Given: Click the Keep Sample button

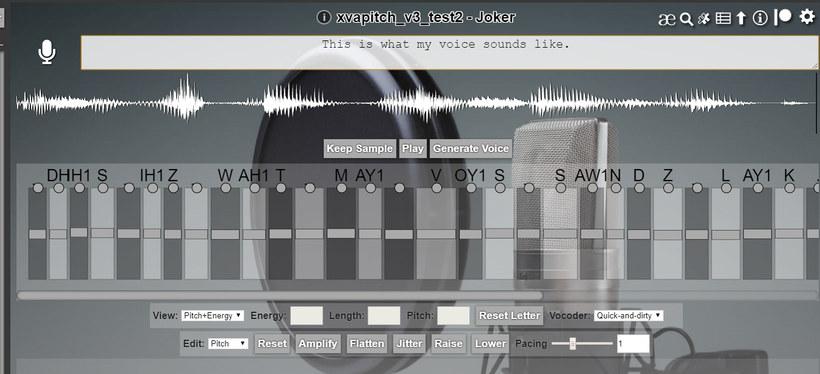Looking at the screenshot, I should pos(360,149).
